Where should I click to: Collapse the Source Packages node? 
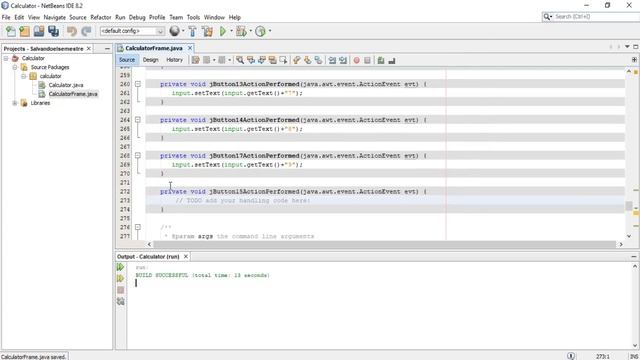pos(15,67)
